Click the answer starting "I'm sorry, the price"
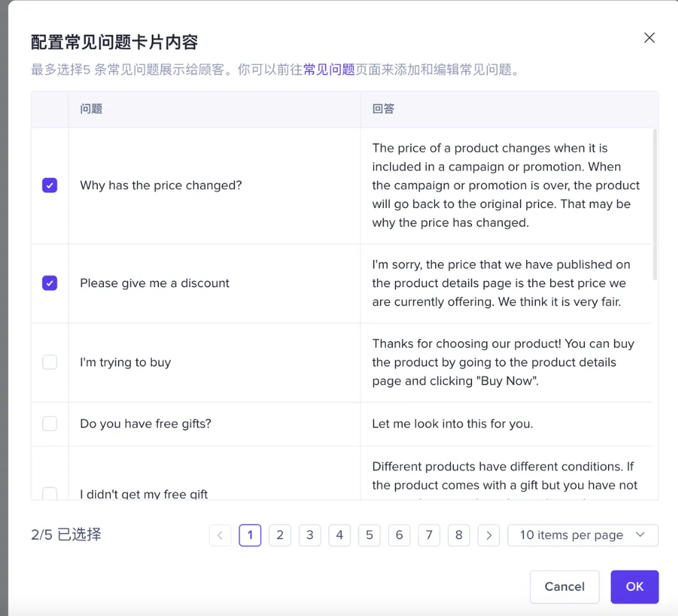The height and width of the screenshot is (616, 678). pos(501,283)
